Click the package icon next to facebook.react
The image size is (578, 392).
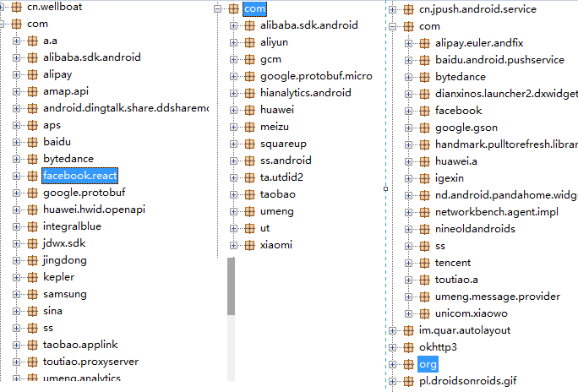point(33,176)
